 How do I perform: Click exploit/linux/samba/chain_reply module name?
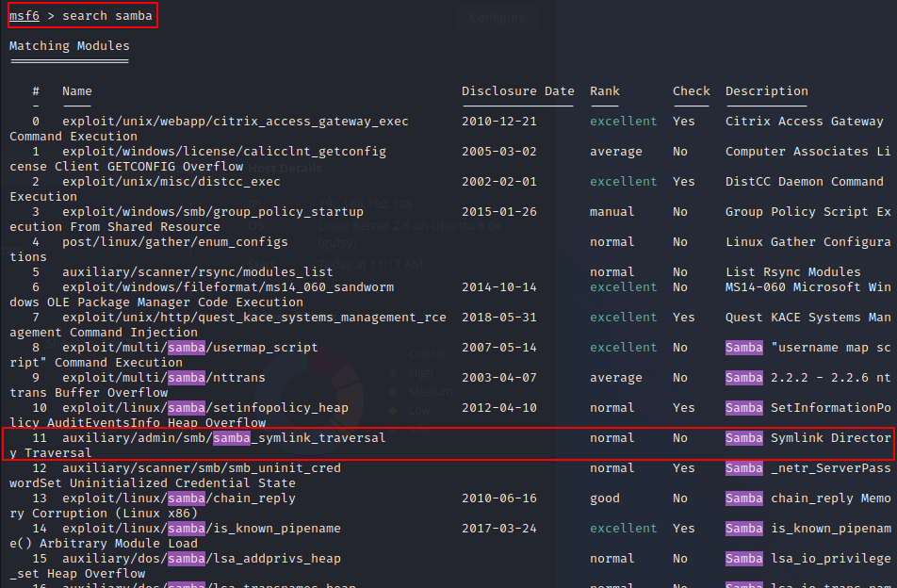tap(178, 498)
